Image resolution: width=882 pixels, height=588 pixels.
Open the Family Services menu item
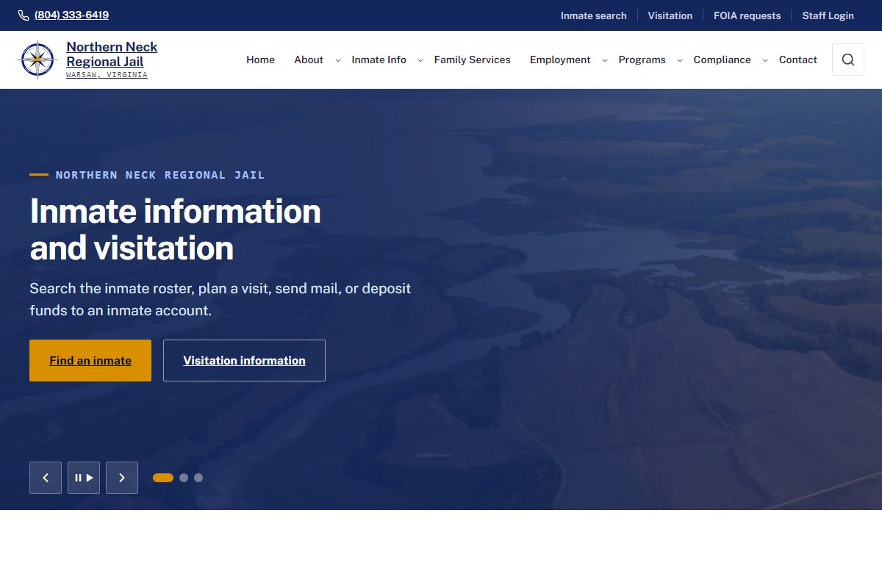[473, 60]
